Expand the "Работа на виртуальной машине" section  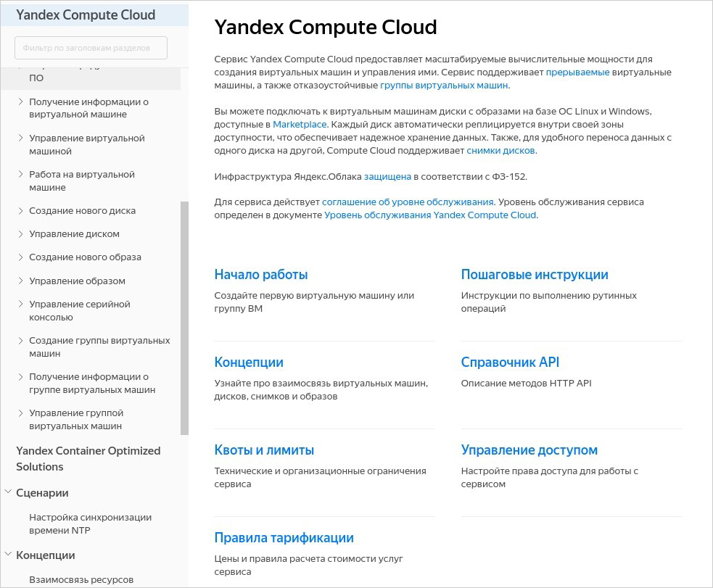[81, 181]
